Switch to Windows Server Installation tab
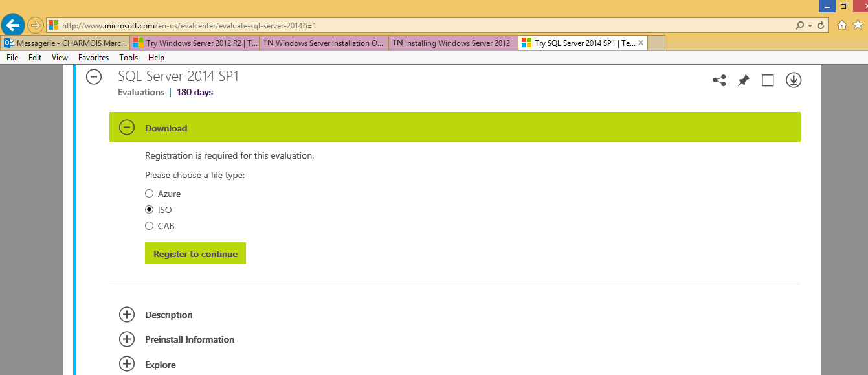The image size is (868, 375). [324, 43]
